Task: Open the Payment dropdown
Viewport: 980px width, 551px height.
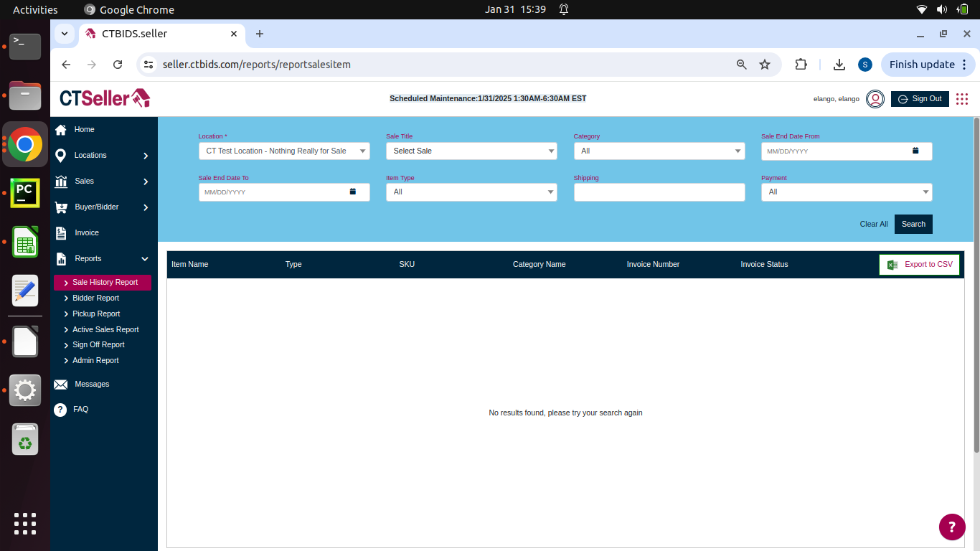Action: click(x=846, y=192)
